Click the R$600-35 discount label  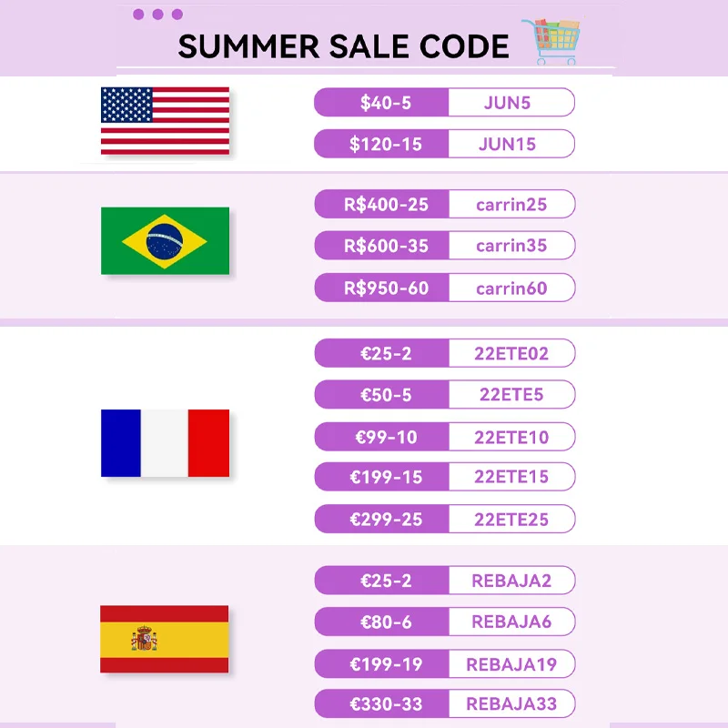coord(386,246)
